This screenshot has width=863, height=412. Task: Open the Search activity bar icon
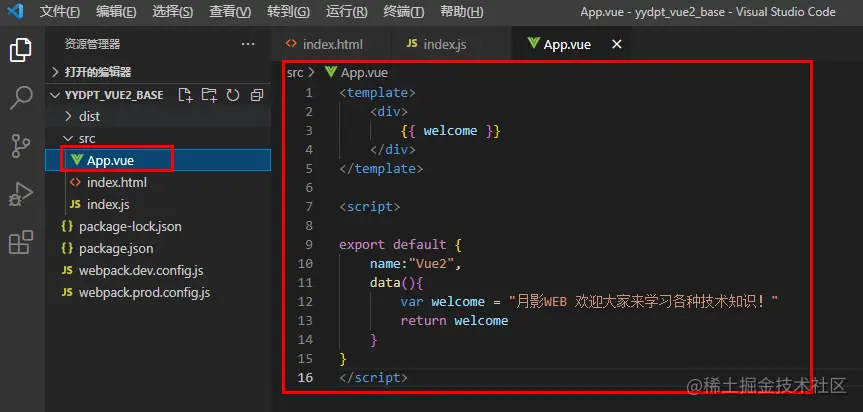pyautogui.click(x=21, y=98)
